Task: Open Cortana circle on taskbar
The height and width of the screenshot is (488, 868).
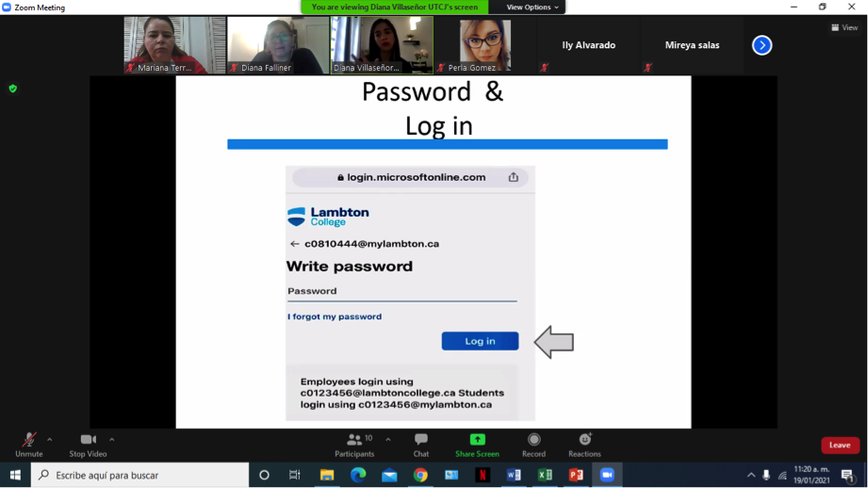Action: [x=264, y=475]
